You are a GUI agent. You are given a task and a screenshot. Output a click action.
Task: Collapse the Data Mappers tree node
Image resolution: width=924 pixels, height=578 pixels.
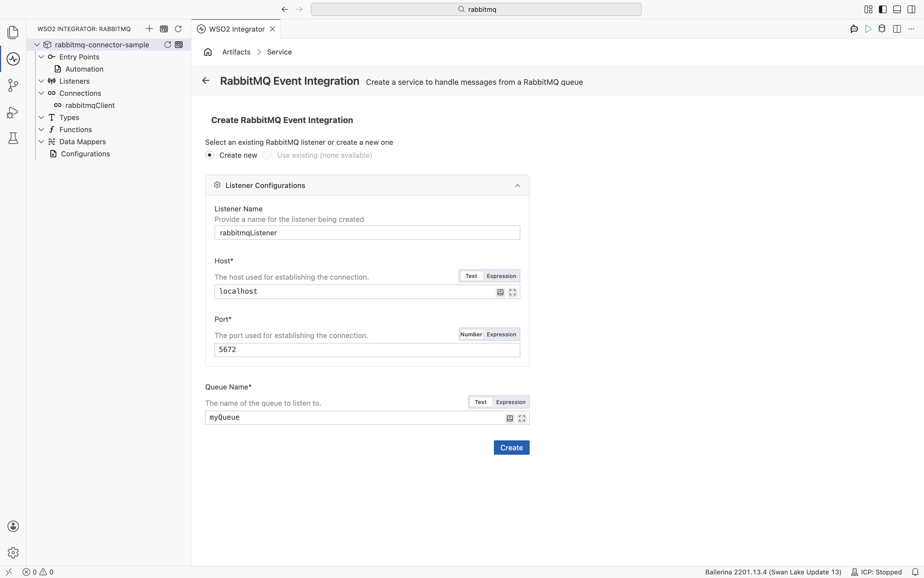coord(41,142)
